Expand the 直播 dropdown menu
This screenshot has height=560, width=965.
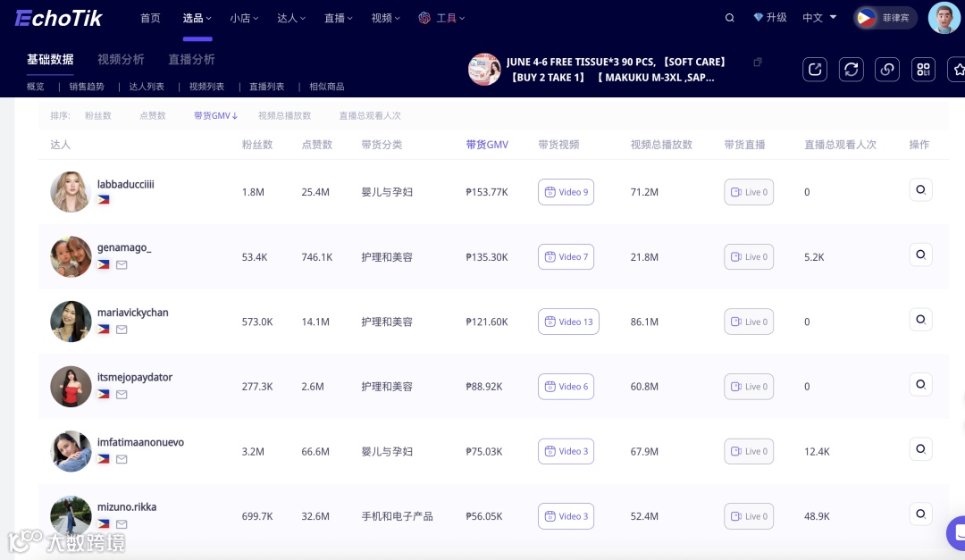point(339,18)
